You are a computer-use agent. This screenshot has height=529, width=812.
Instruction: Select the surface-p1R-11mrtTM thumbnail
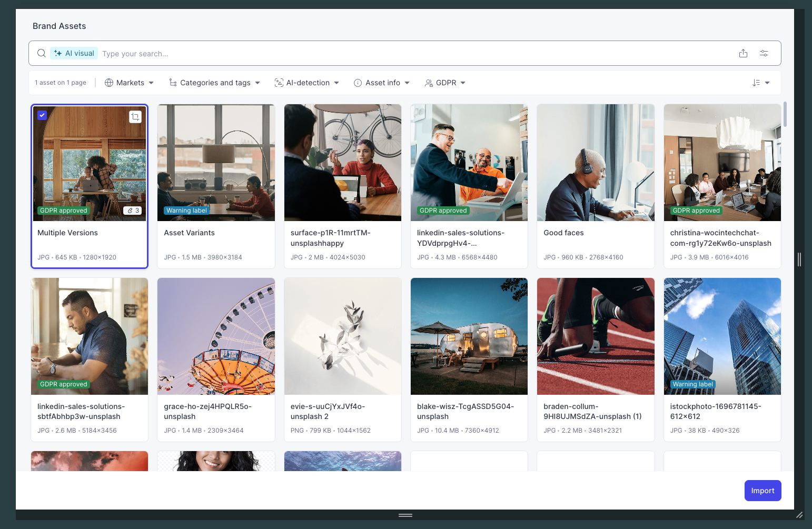pos(343,163)
